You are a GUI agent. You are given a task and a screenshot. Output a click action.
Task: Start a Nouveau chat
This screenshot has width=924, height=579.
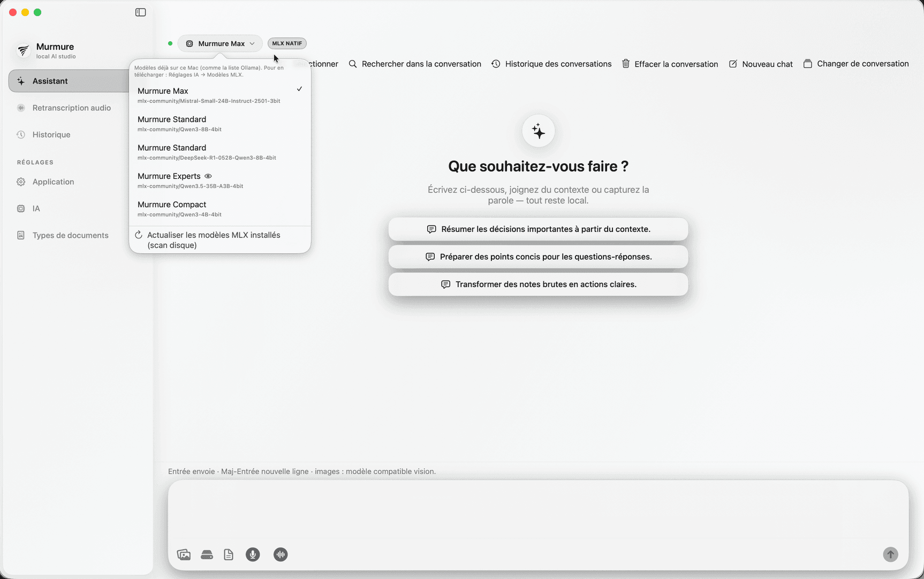coord(761,64)
